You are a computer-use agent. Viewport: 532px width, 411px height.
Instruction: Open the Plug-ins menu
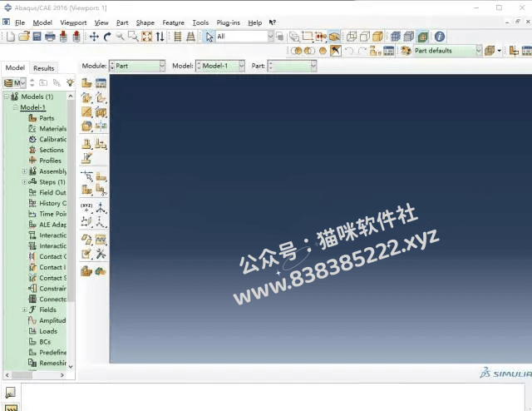pyautogui.click(x=229, y=22)
